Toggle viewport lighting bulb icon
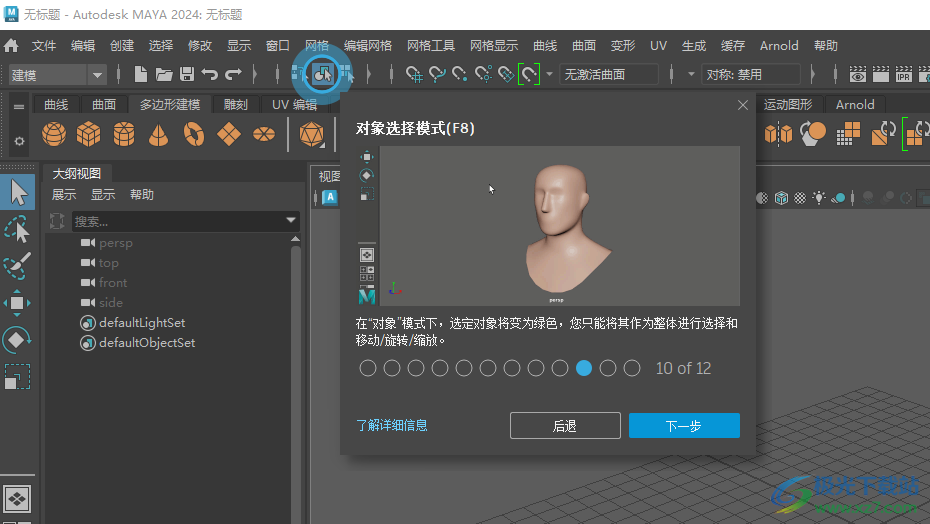This screenshot has height=524, width=930. [819, 198]
